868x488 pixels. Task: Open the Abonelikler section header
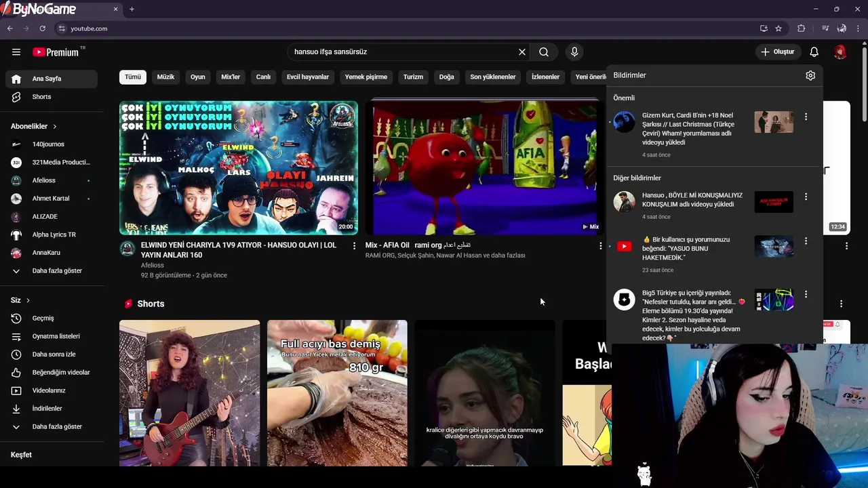point(34,126)
